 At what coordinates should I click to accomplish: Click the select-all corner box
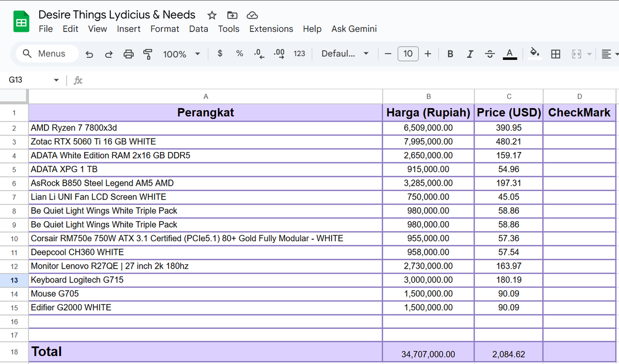click(14, 96)
